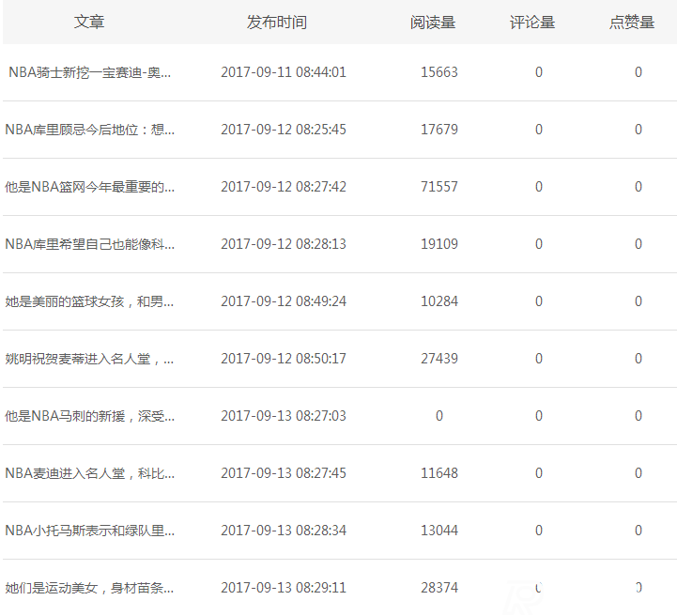Open the article 'NBA麦迪进入名人堂，科比...'

pyautogui.click(x=90, y=473)
